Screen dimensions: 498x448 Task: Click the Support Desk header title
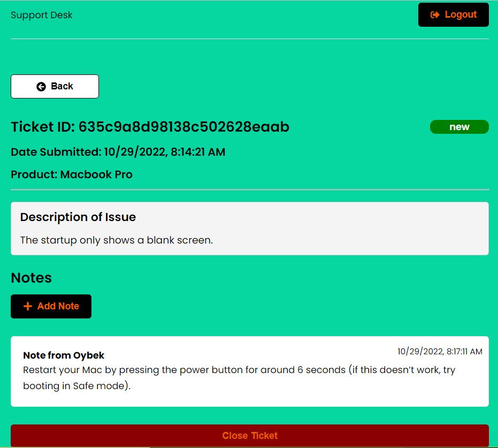(42, 15)
